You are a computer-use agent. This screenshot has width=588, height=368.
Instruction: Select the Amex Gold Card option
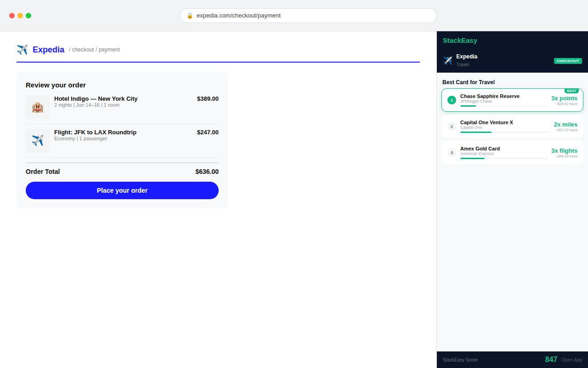point(512,153)
